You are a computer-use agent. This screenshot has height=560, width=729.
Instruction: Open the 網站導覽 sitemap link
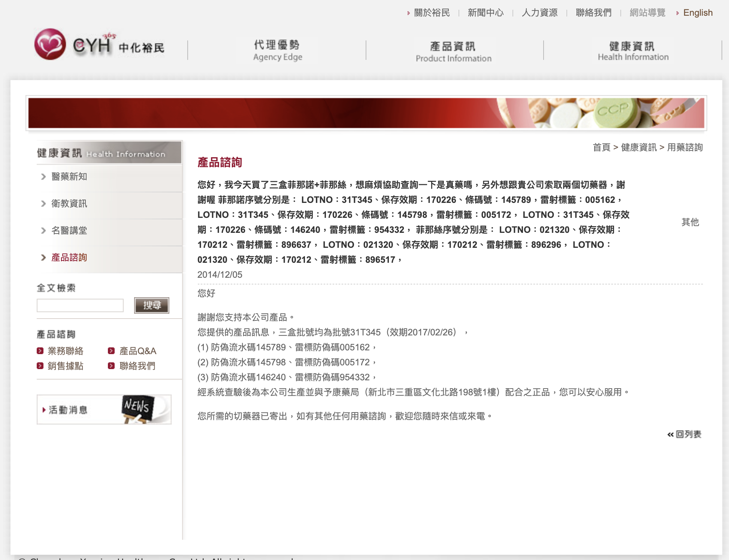(x=647, y=13)
